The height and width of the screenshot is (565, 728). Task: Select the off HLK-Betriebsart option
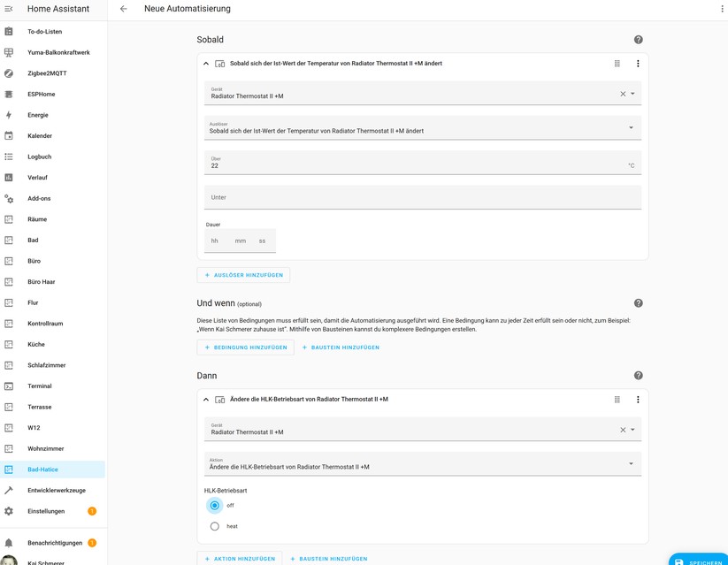(x=213, y=505)
